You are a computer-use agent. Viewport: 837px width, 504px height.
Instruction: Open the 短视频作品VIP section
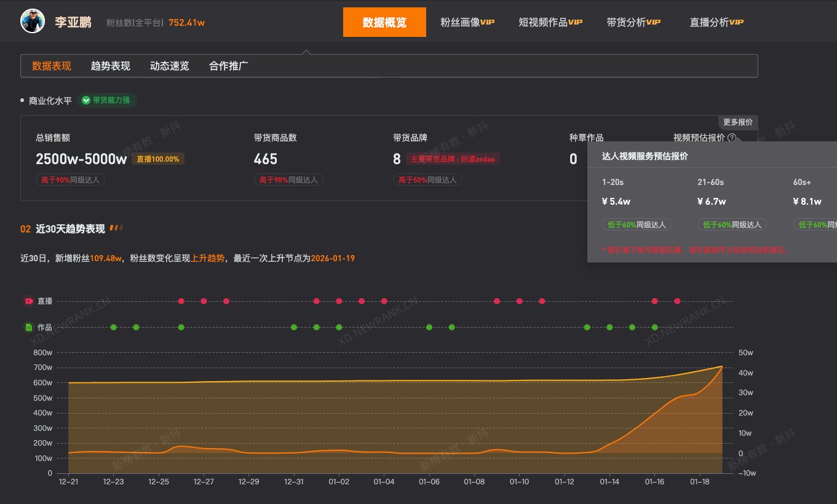click(x=550, y=21)
